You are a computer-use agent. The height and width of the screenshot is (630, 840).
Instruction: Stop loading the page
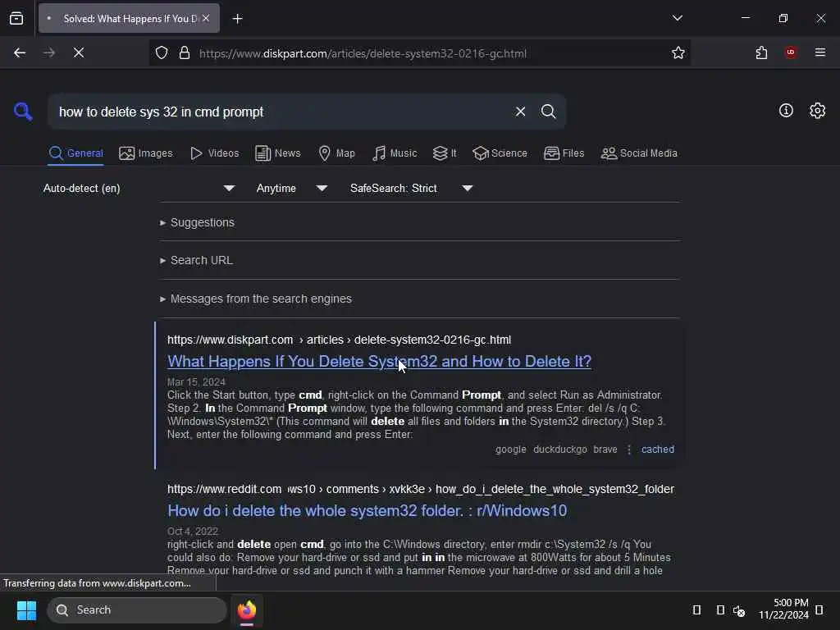[x=79, y=52]
